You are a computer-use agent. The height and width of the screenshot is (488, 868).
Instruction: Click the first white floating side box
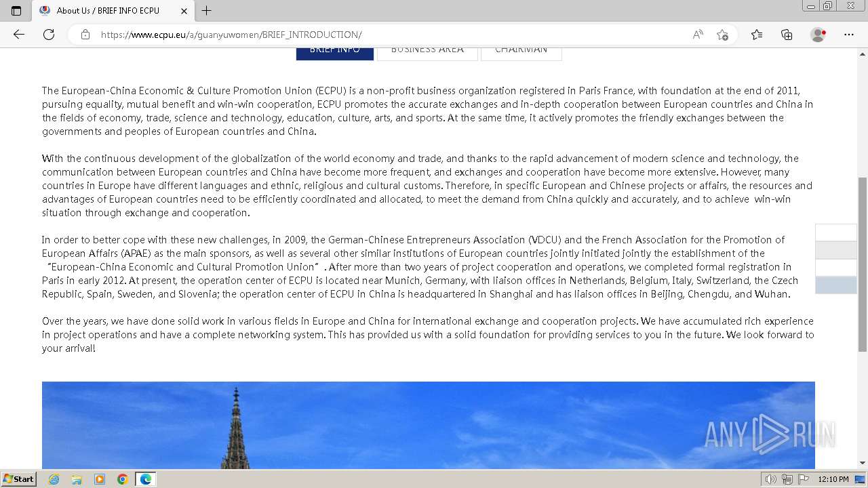tap(836, 232)
